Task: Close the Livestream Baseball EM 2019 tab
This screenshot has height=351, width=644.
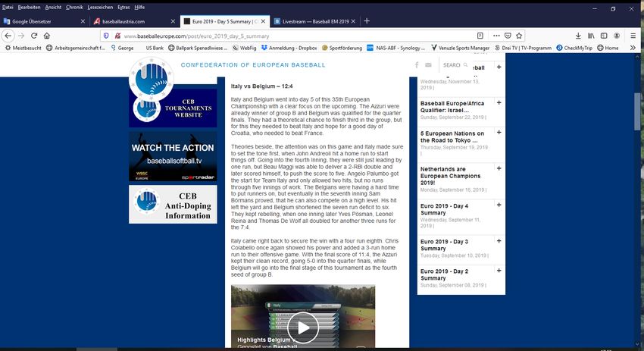Action: tap(353, 21)
